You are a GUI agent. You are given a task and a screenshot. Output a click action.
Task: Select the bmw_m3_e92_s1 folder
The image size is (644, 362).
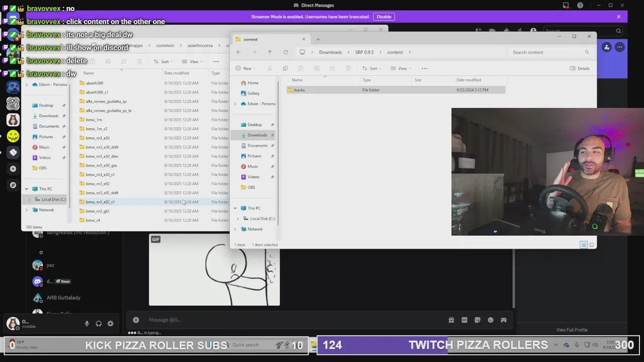coord(100,202)
